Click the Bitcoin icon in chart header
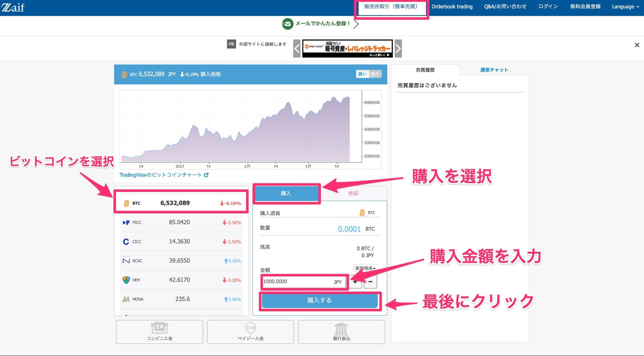 click(x=124, y=75)
